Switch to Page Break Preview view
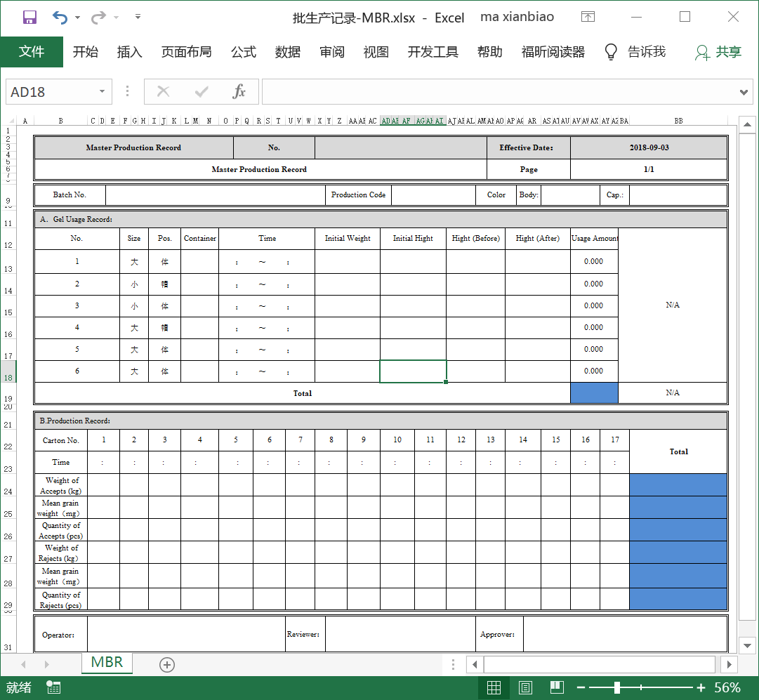This screenshot has height=700, width=759. (x=556, y=687)
